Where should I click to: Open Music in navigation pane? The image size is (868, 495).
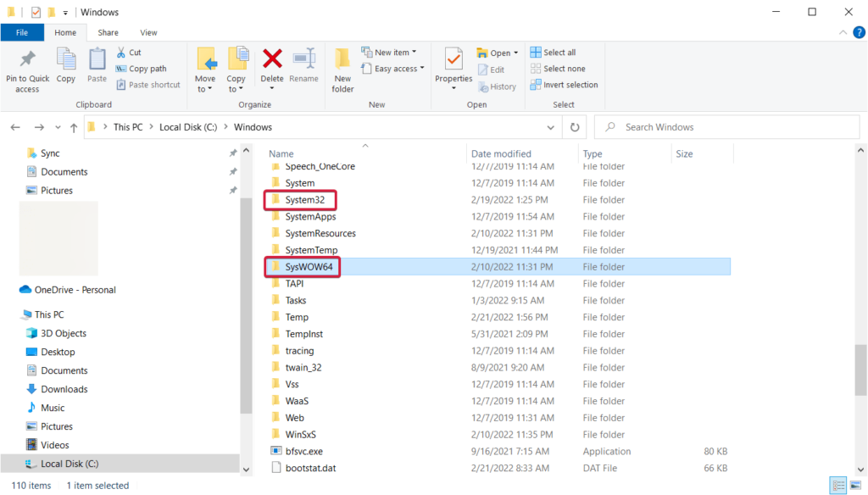pyautogui.click(x=53, y=408)
